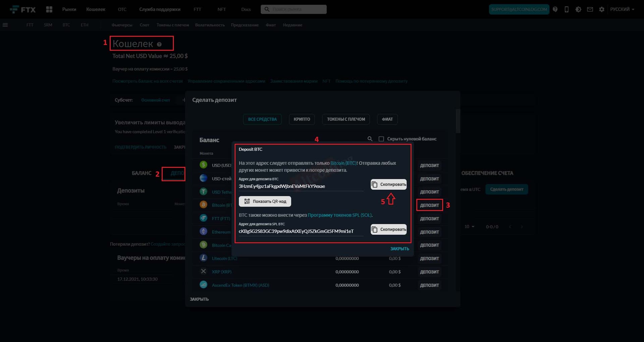Open the rows-per-page 10 dropdown

pyautogui.click(x=469, y=227)
